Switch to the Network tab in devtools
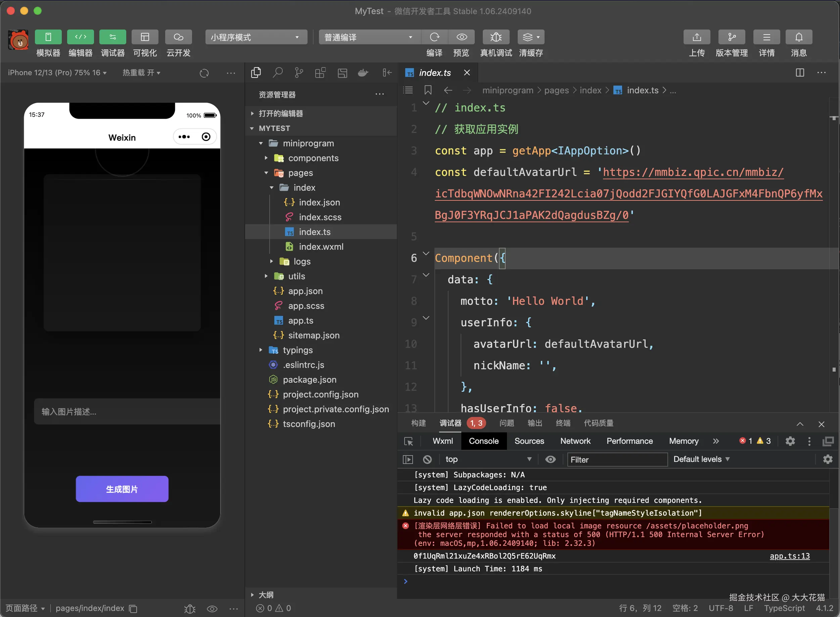 pyautogui.click(x=575, y=441)
